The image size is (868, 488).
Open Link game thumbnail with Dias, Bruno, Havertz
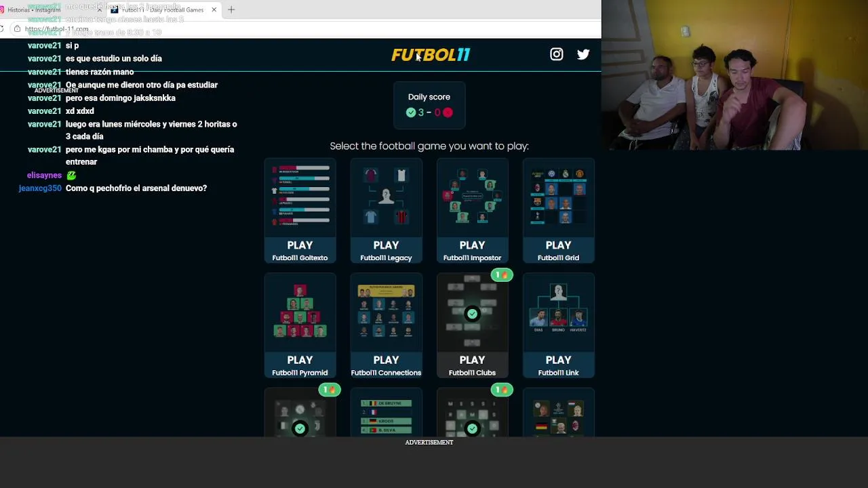pyautogui.click(x=558, y=312)
